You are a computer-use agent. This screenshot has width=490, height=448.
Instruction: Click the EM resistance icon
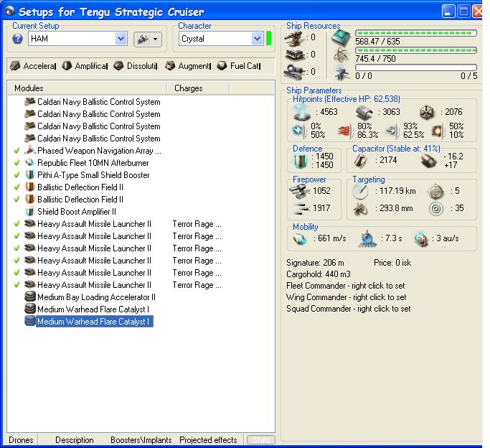(299, 131)
